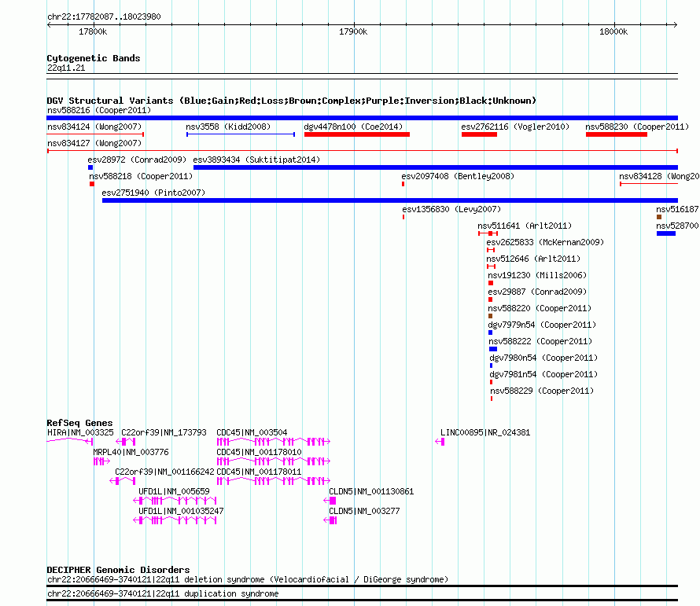Open dgv7981n54 (Cooper2011) variant label
This screenshot has width=700, height=606.
pyautogui.click(x=543, y=374)
